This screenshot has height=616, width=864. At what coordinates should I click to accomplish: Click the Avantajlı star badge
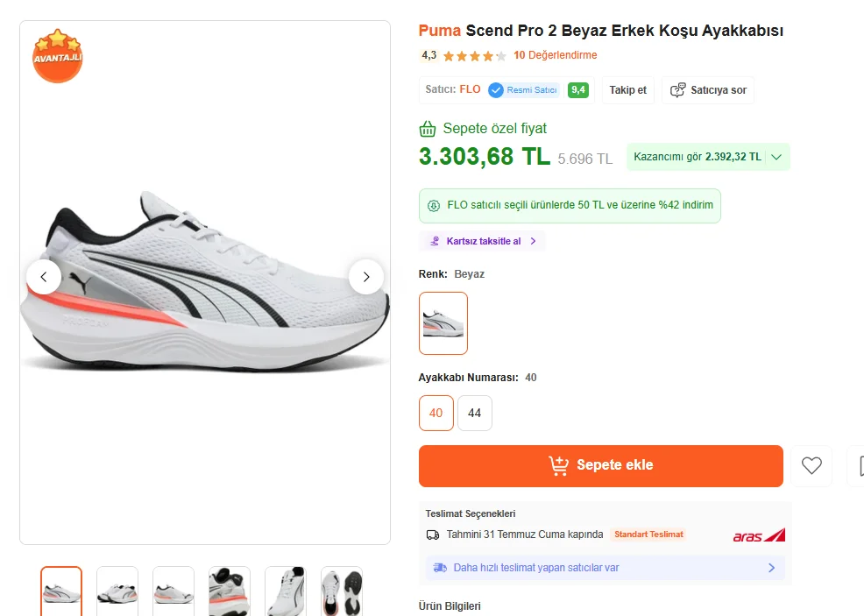58,56
